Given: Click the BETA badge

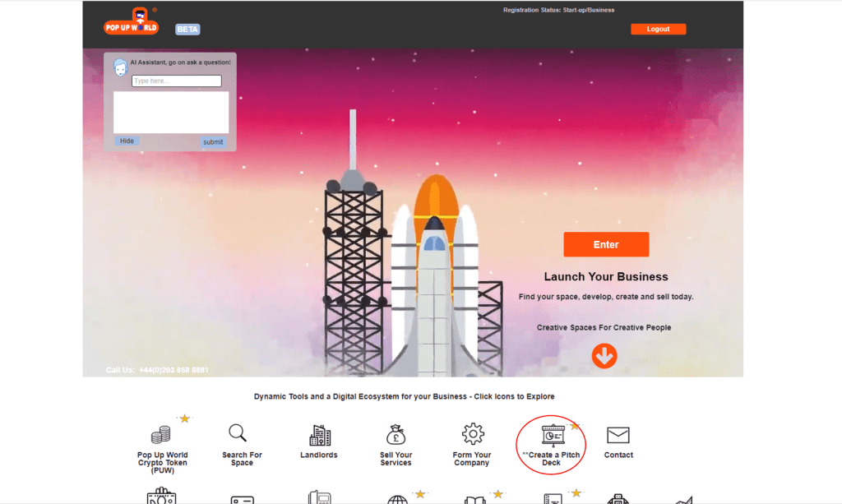Looking at the screenshot, I should (x=188, y=30).
